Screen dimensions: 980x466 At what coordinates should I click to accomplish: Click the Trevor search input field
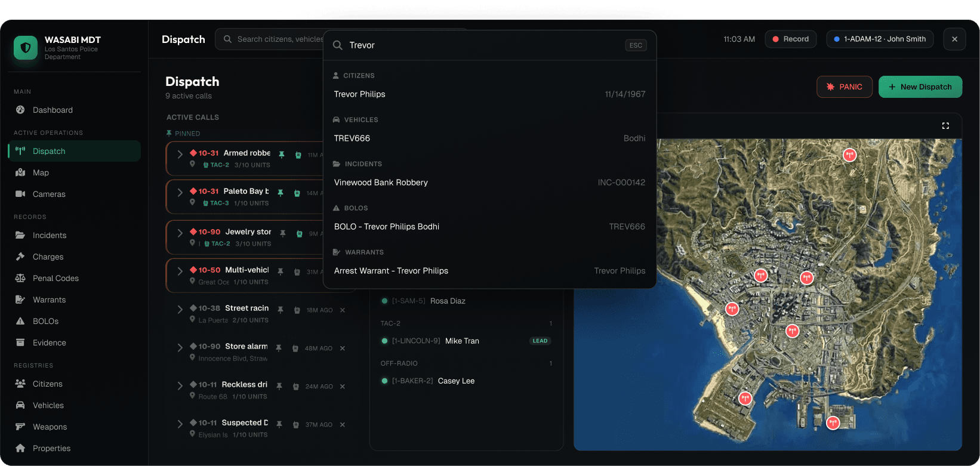coord(483,45)
